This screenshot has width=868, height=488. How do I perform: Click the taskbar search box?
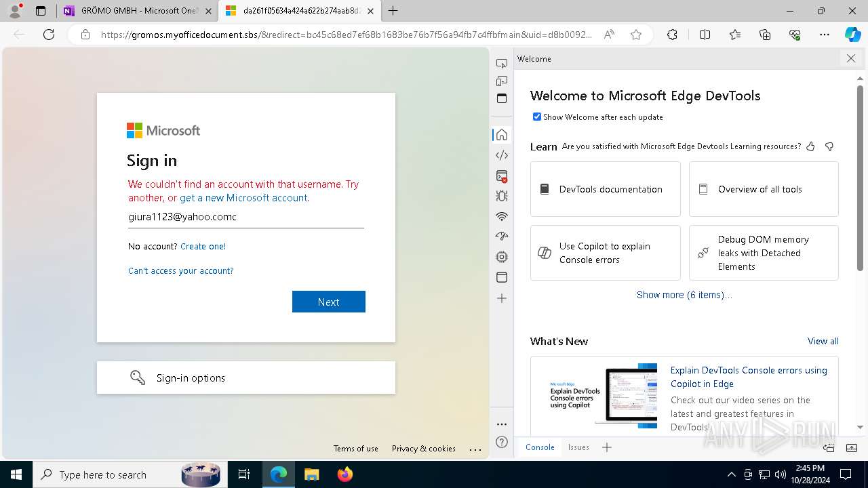pyautogui.click(x=129, y=474)
